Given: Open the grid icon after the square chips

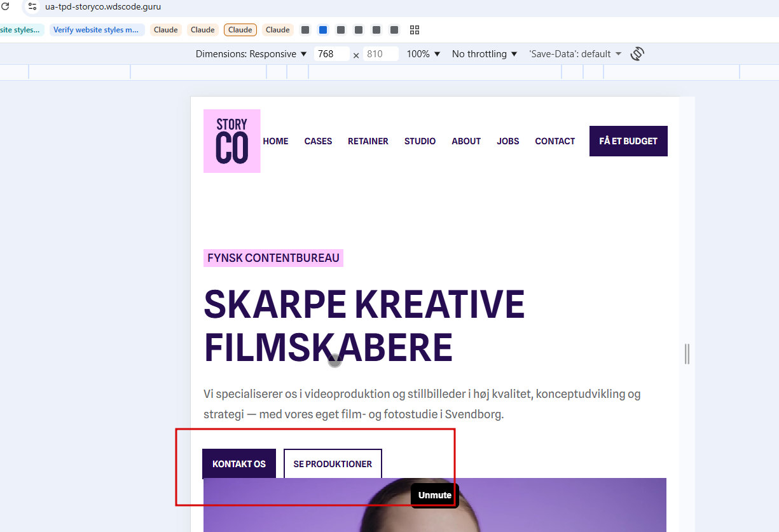Looking at the screenshot, I should coord(415,30).
